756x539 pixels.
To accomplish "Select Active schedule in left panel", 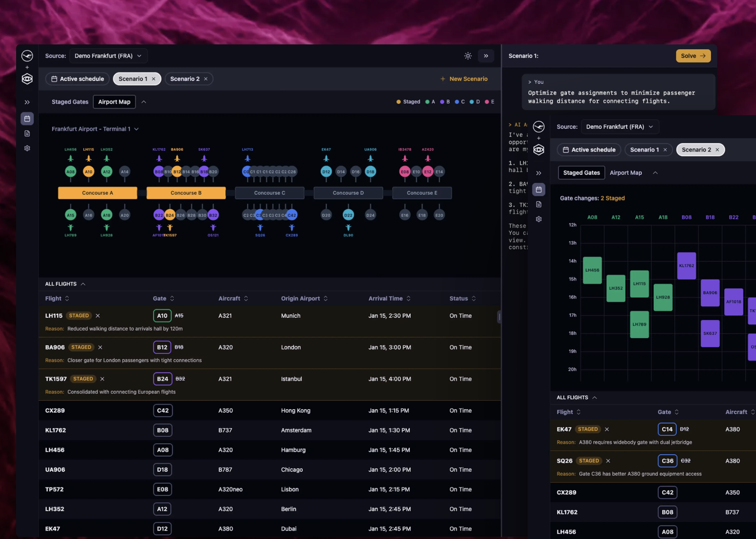I will (x=78, y=79).
